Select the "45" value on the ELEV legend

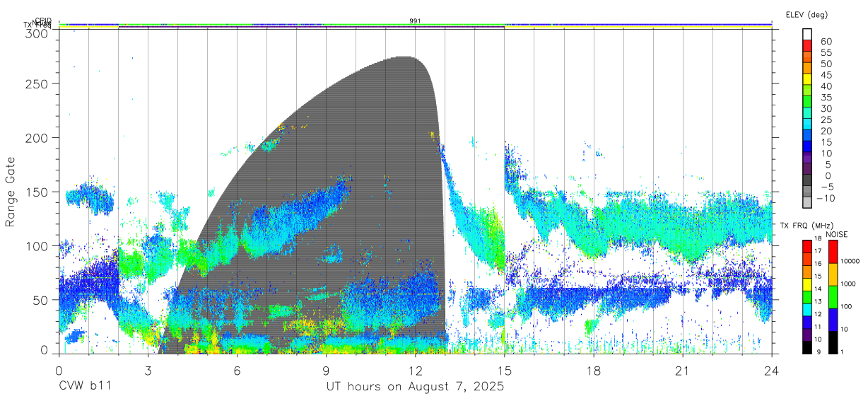coord(826,75)
